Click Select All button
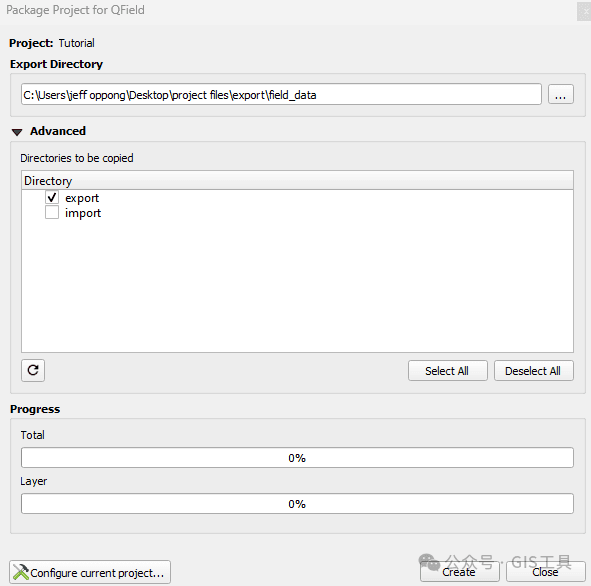The width and height of the screenshot is (591, 586). coord(447,371)
